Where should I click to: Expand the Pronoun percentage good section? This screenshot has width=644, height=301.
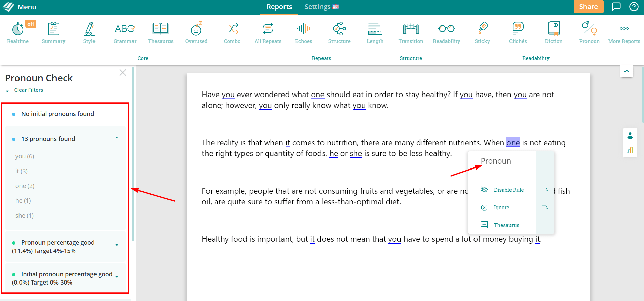coord(117,245)
